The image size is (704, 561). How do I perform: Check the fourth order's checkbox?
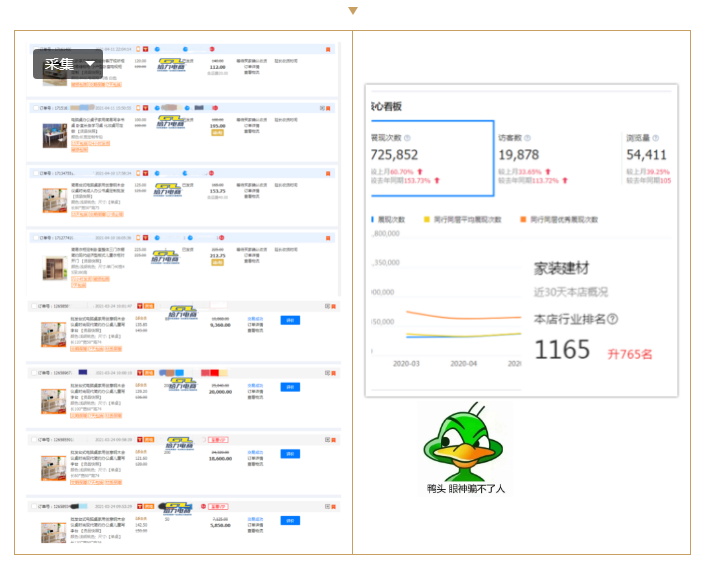click(36, 238)
